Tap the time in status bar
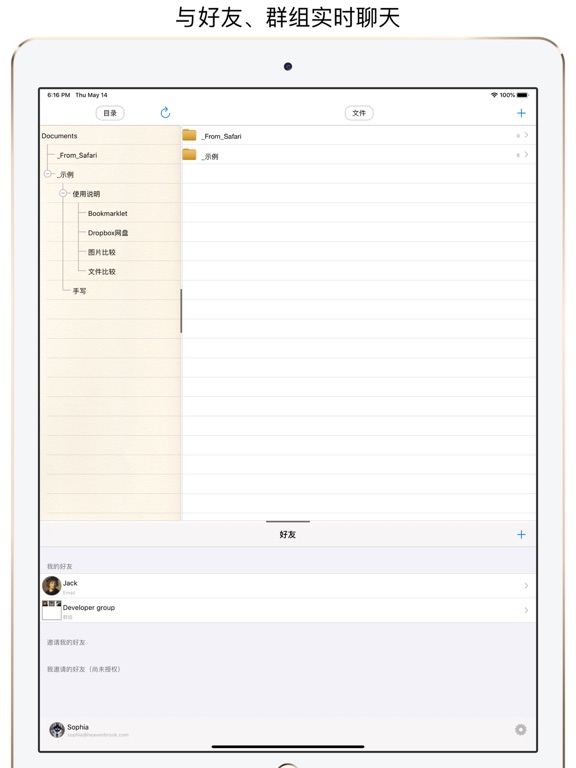Screen dimensions: 576x768 coord(59,95)
